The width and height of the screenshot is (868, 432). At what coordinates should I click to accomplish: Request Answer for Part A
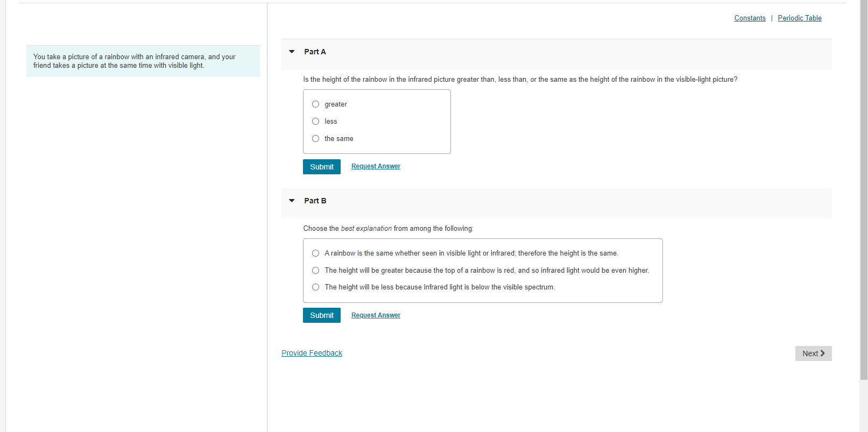click(376, 166)
